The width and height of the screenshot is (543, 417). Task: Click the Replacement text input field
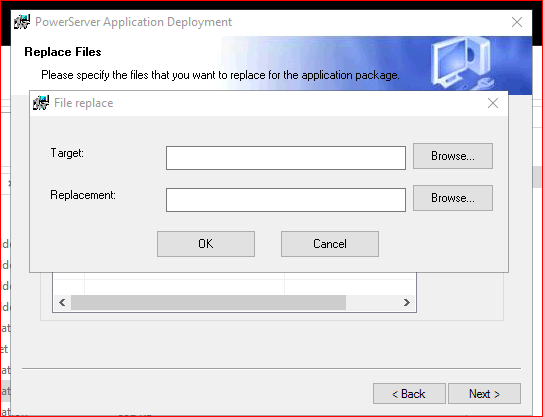coord(286,200)
